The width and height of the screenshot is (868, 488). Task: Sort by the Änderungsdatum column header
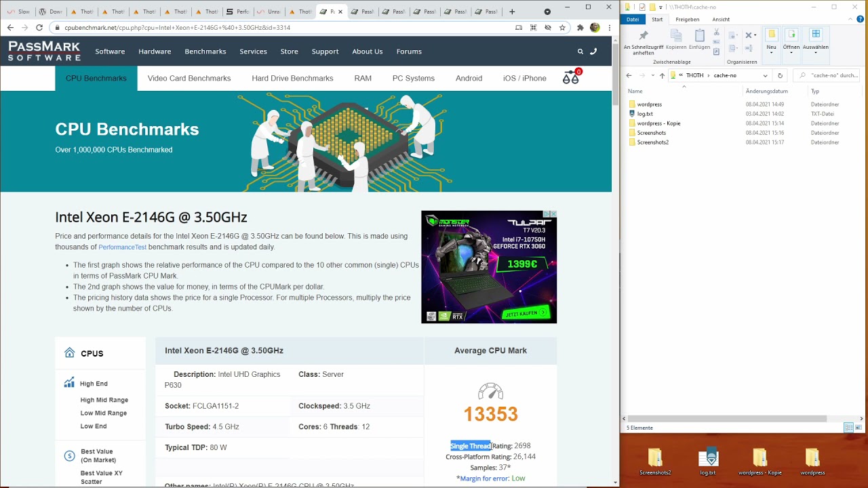click(766, 91)
